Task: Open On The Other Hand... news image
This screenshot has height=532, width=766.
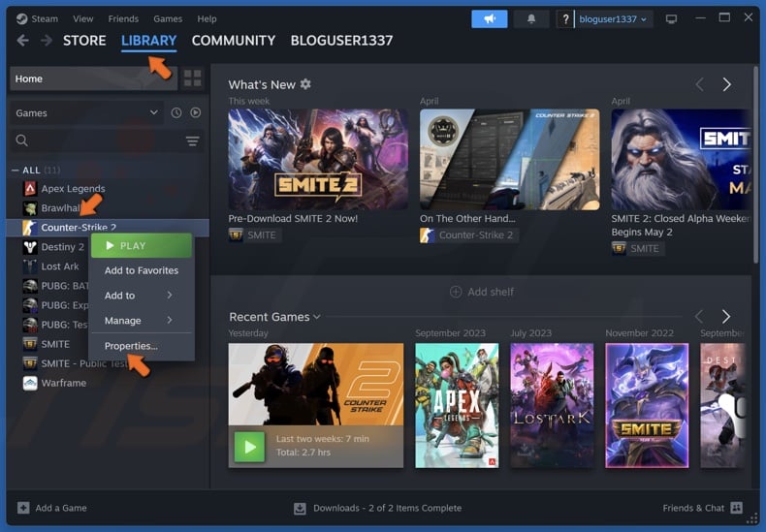Action: [509, 159]
